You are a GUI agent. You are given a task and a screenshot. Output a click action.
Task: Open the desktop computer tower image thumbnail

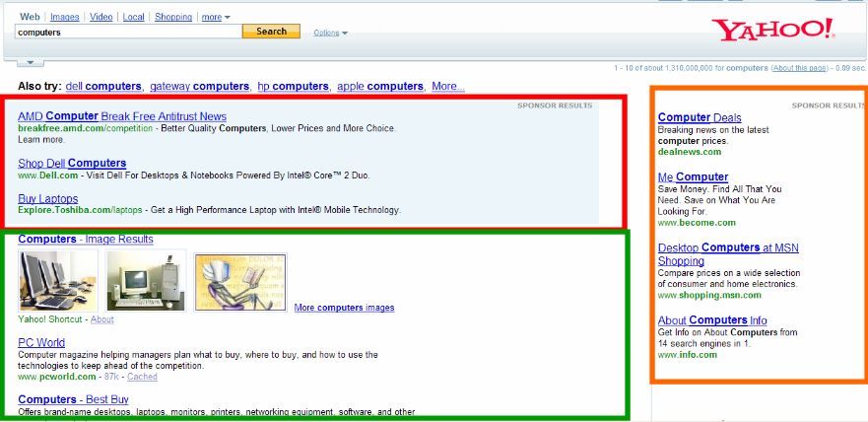coord(146,281)
